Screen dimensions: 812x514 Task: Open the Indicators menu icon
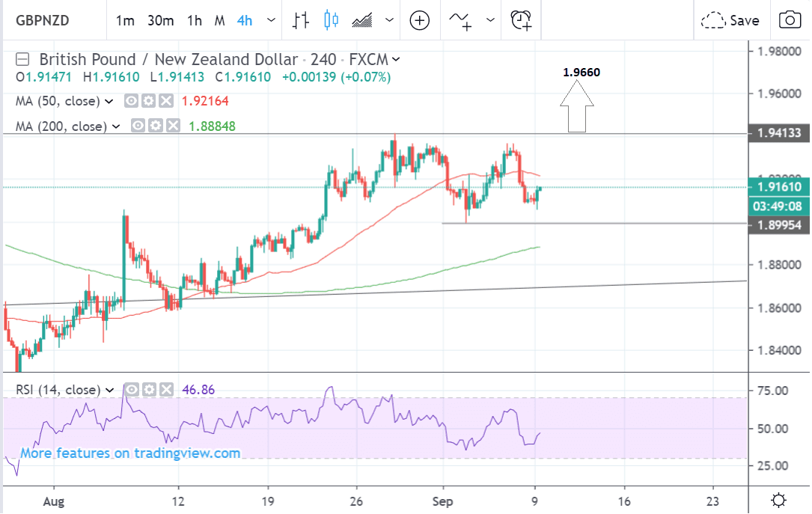(x=461, y=20)
